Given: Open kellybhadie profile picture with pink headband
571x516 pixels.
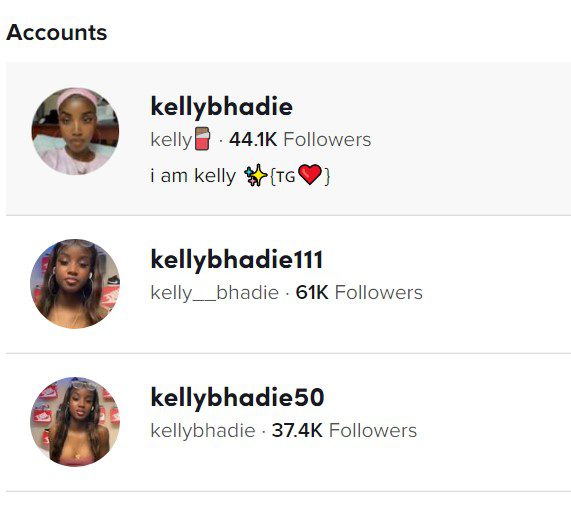Looking at the screenshot, I should click(x=75, y=131).
